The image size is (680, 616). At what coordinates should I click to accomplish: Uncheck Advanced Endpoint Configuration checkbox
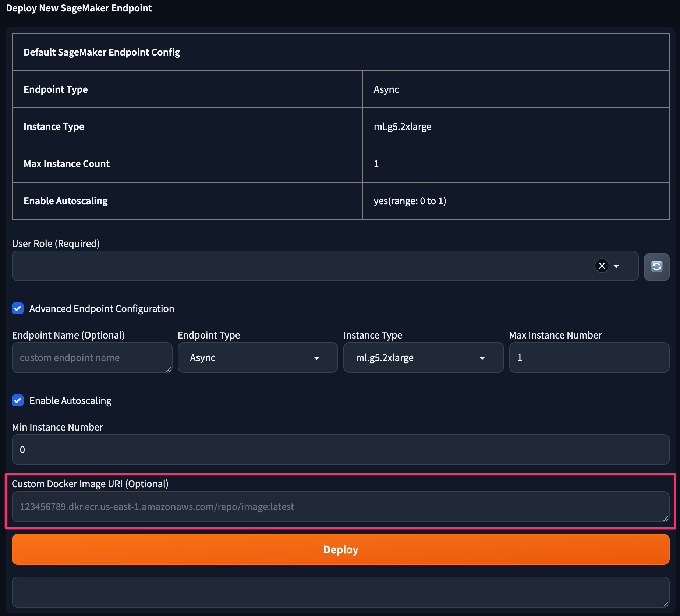point(18,308)
